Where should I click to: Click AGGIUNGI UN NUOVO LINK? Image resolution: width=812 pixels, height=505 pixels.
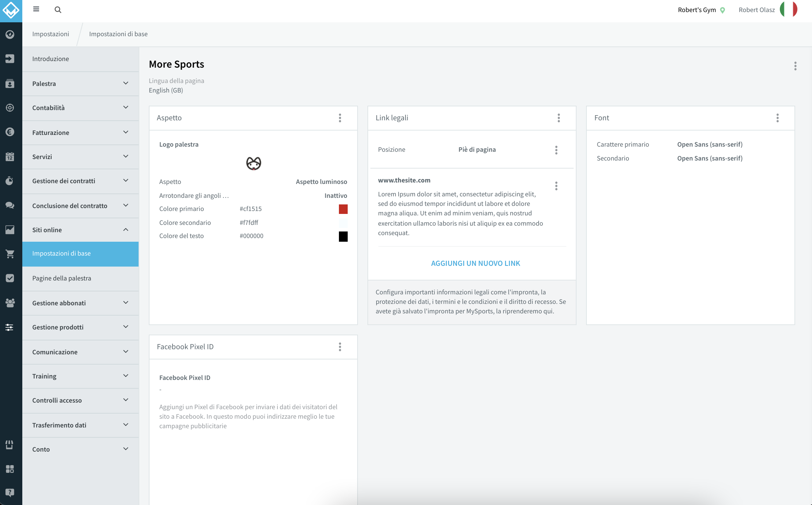[x=475, y=263]
